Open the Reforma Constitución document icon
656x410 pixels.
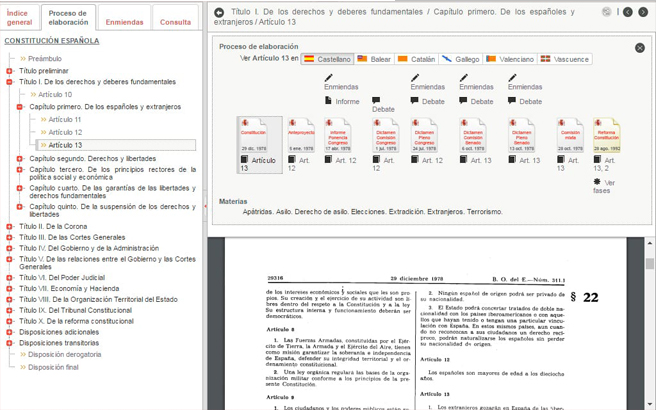coord(606,134)
